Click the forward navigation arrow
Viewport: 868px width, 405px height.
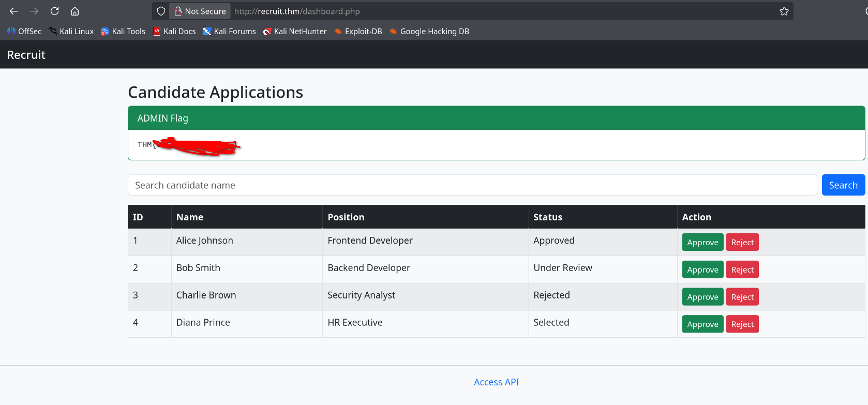coord(34,11)
